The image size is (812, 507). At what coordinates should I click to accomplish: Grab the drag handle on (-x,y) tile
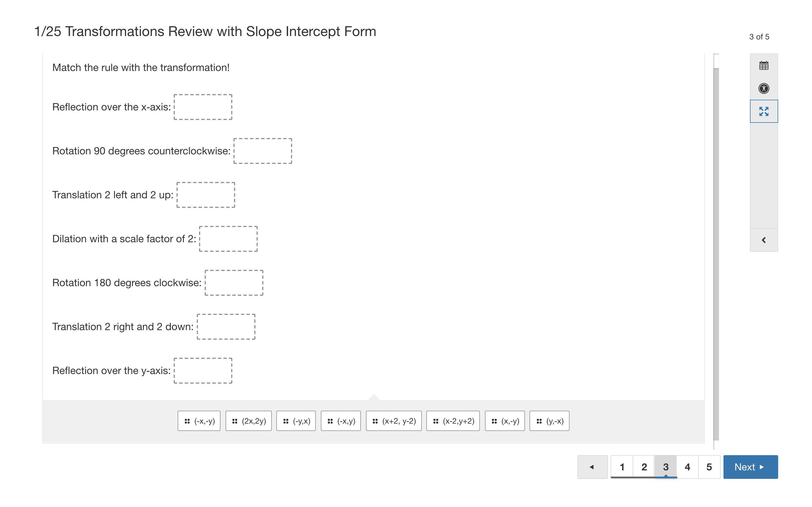[330, 421]
